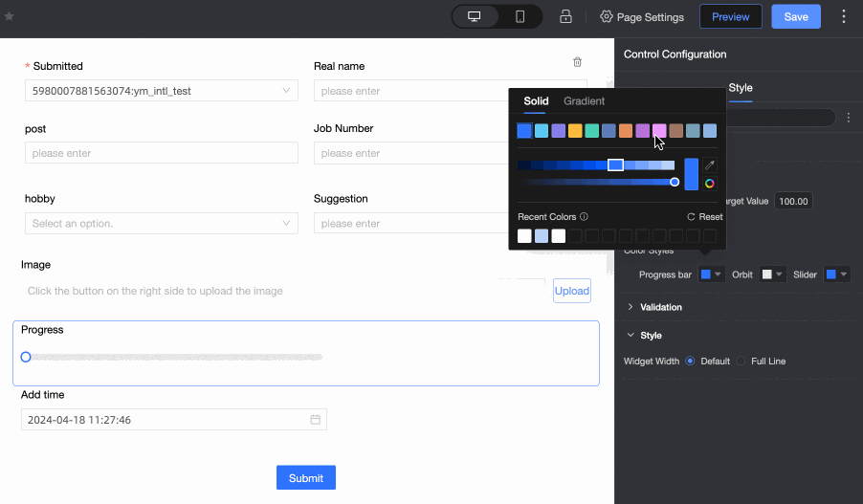Image resolution: width=863 pixels, height=504 pixels.
Task: Open Page Settings
Action: pos(642,17)
